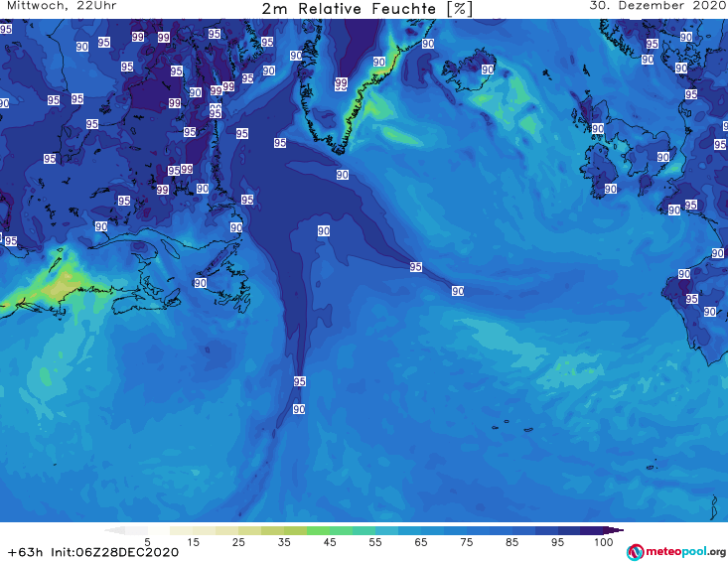This screenshot has width=728, height=562.
Task: Click the '25' tick label on color scale
Action: (238, 542)
